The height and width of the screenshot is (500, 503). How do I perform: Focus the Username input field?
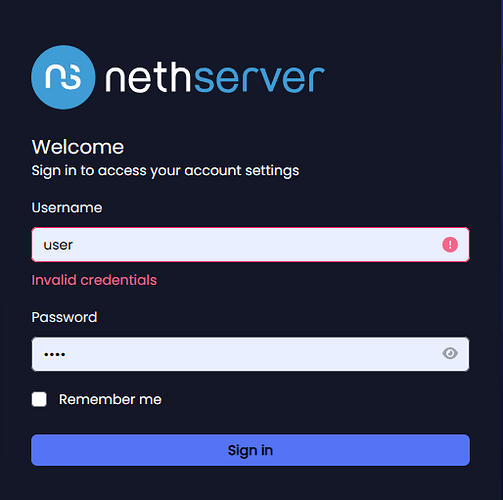point(250,245)
